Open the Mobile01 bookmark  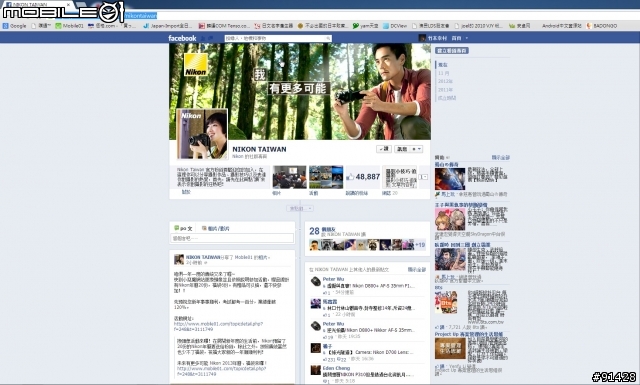click(69, 26)
